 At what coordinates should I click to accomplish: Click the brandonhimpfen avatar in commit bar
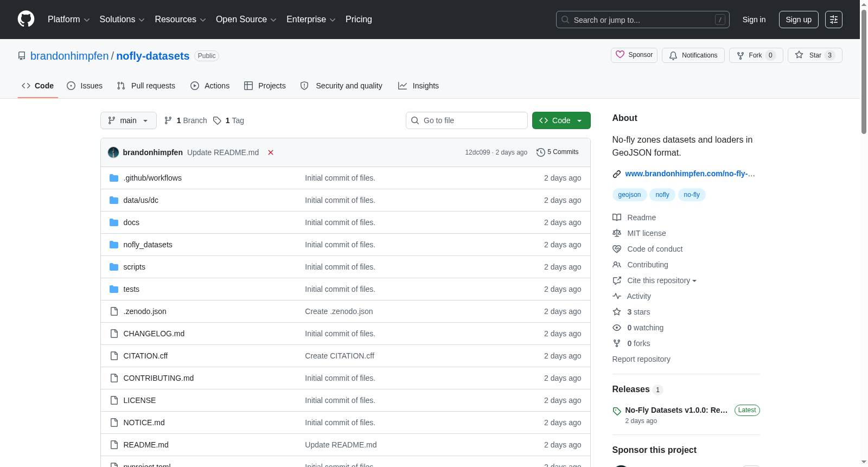(113, 152)
